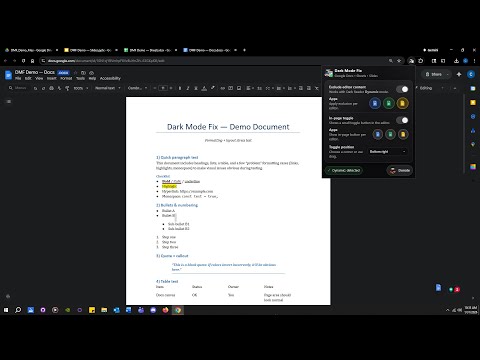Click the browser address bar
This screenshot has height=360, width=480.
213,61
